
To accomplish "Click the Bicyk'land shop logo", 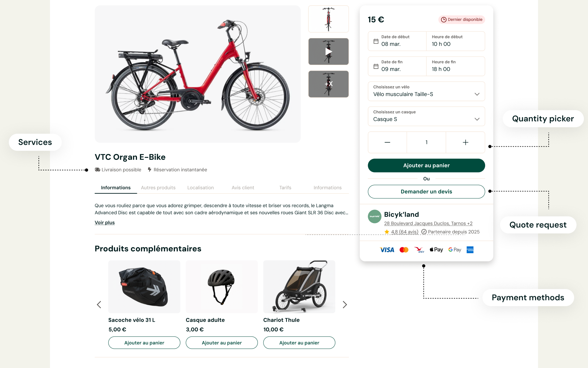I will tap(375, 216).
